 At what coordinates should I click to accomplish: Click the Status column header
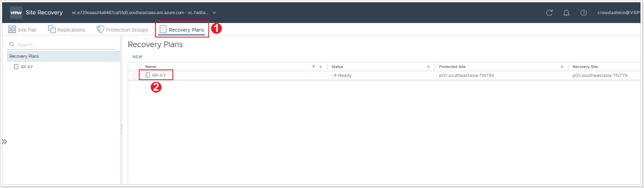pyautogui.click(x=337, y=67)
